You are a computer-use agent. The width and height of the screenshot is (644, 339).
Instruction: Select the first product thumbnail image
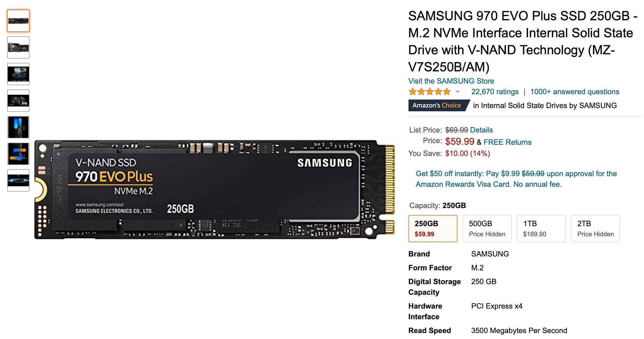(18, 21)
